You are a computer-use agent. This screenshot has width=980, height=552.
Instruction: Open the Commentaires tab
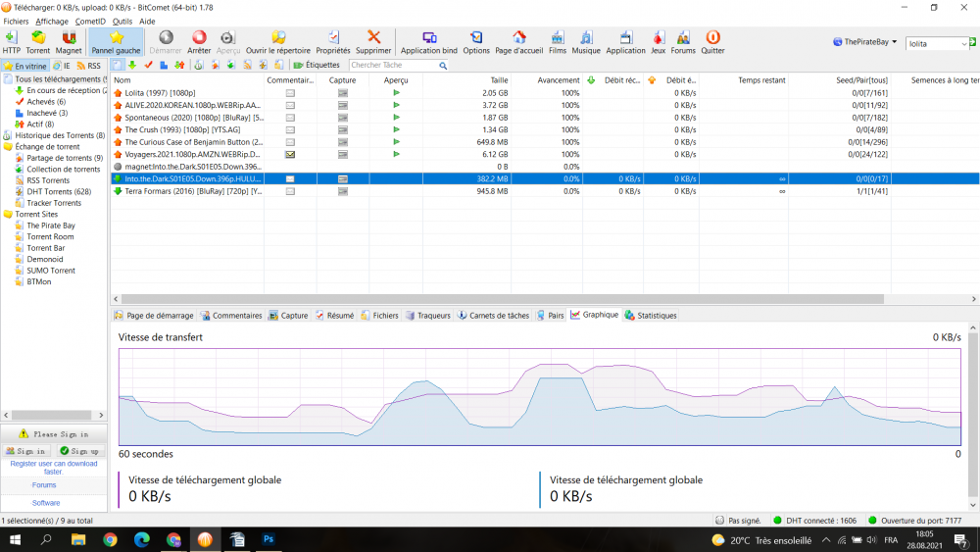coord(231,316)
